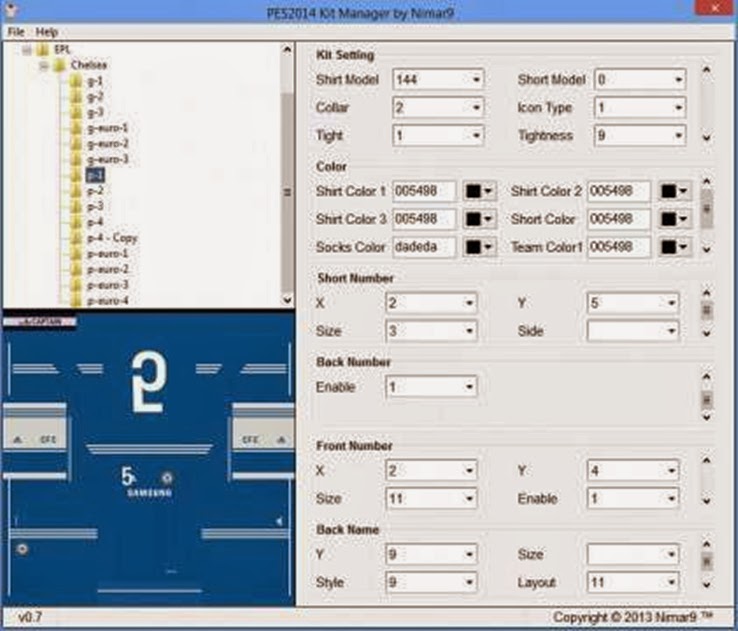Image resolution: width=738 pixels, height=631 pixels.
Task: Open the Front Number Enable dropdown
Action: (x=633, y=498)
